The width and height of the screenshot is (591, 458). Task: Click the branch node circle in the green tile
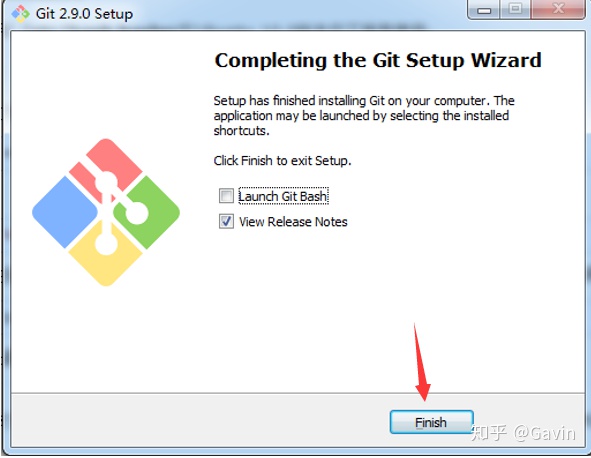click(136, 213)
